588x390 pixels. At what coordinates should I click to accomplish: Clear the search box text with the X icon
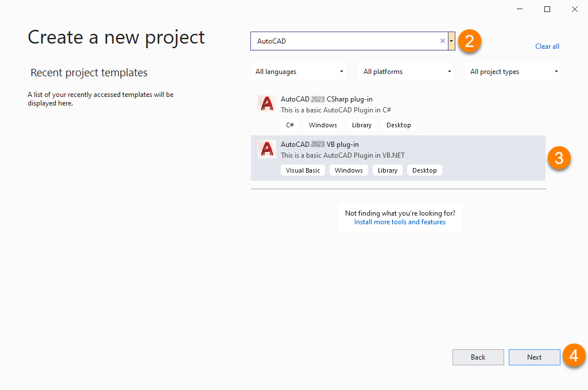[x=442, y=41]
